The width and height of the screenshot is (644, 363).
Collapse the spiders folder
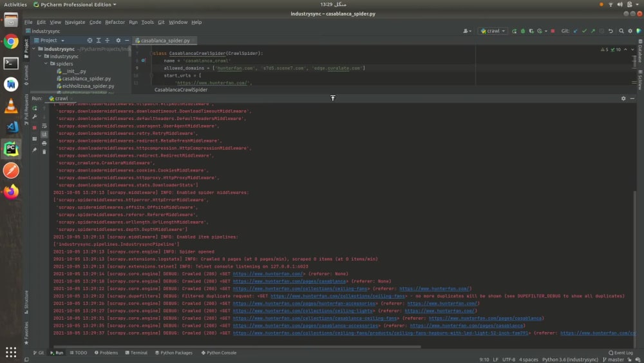(x=46, y=64)
